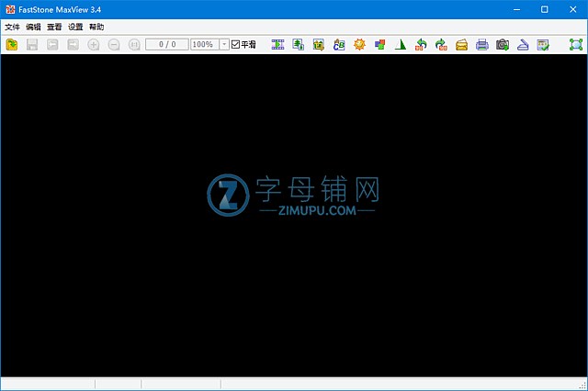The height and width of the screenshot is (391, 588).
Task: Click the screen capture camera icon
Action: [503, 44]
